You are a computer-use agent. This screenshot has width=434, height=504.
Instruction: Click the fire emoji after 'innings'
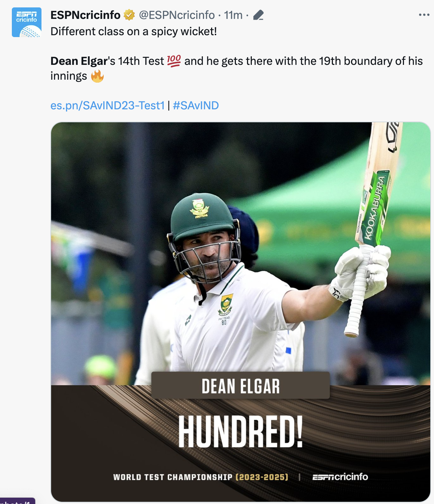(97, 76)
